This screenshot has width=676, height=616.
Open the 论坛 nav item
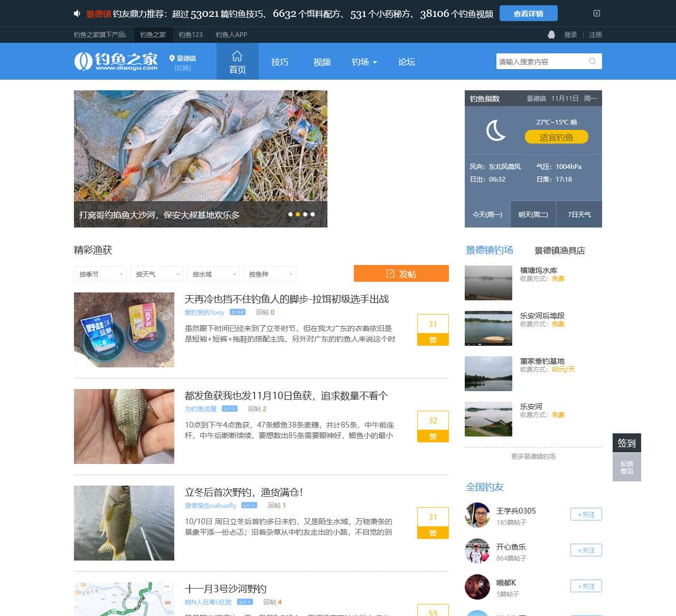coord(407,62)
